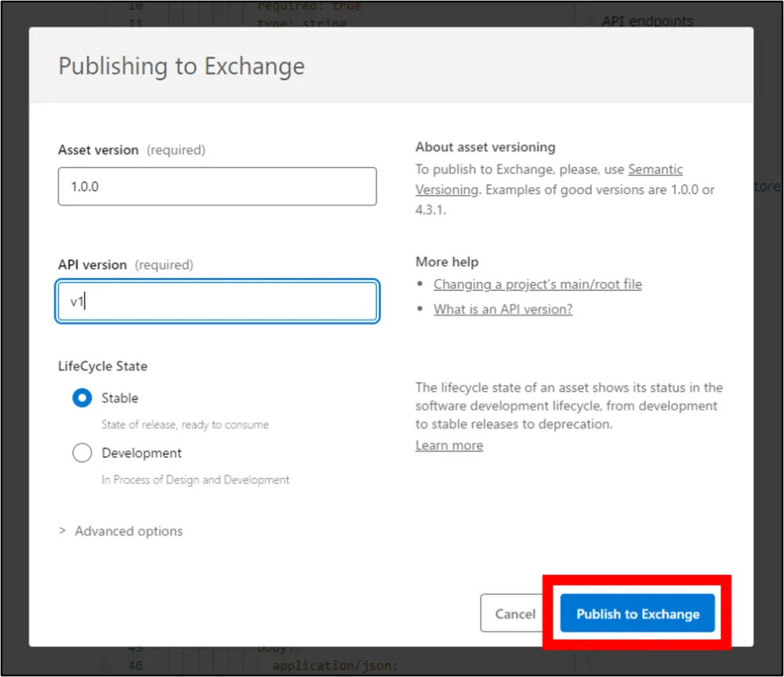Open Changing a project's main/root file link

coord(538,284)
